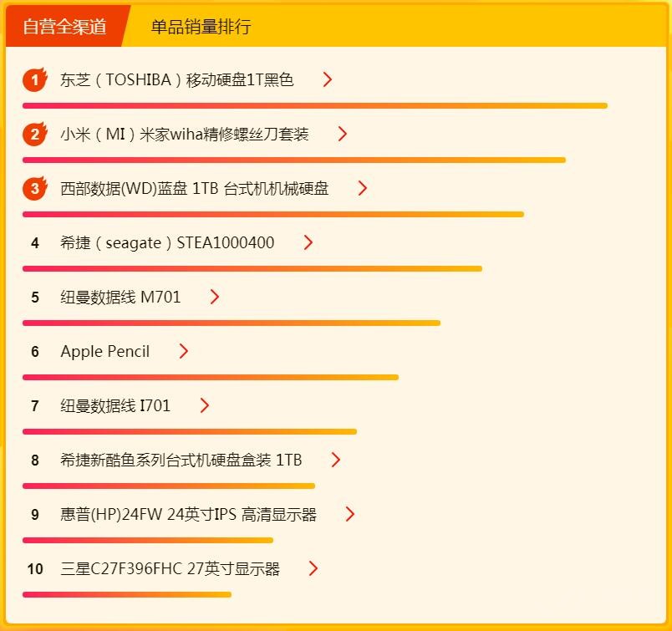The height and width of the screenshot is (631, 672).
Task: Open the 三星C27F396FHC 27英寸显示器 link
Action: point(171,569)
